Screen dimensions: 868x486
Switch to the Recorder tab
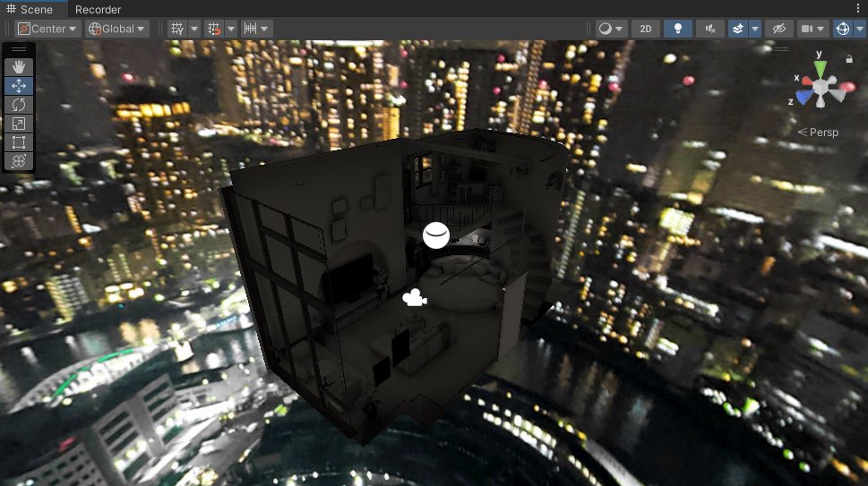(98, 10)
